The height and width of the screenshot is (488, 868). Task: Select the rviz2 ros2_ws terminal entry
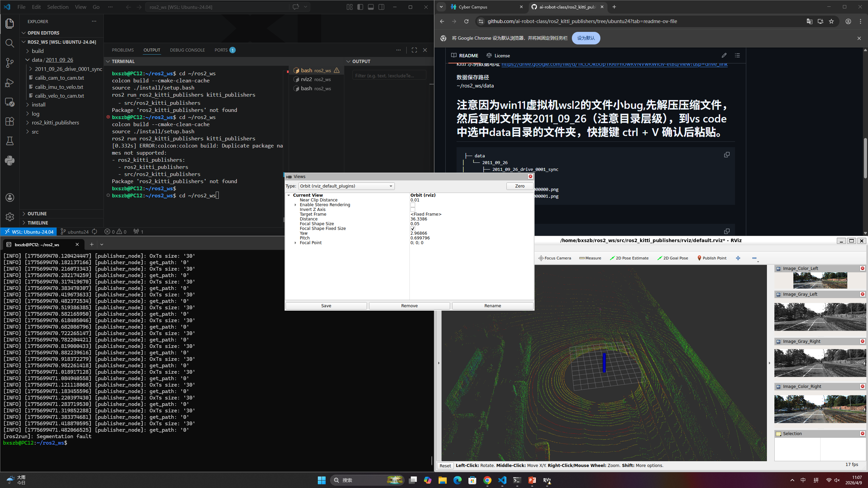point(316,79)
